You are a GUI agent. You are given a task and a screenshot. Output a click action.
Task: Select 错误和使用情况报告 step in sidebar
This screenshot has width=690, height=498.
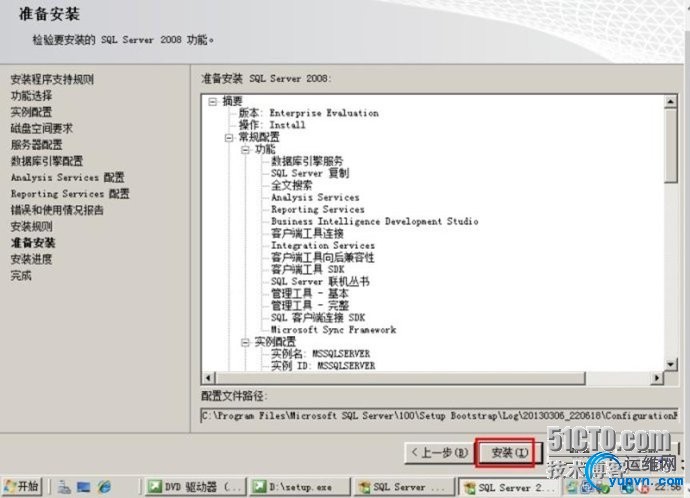pos(57,210)
